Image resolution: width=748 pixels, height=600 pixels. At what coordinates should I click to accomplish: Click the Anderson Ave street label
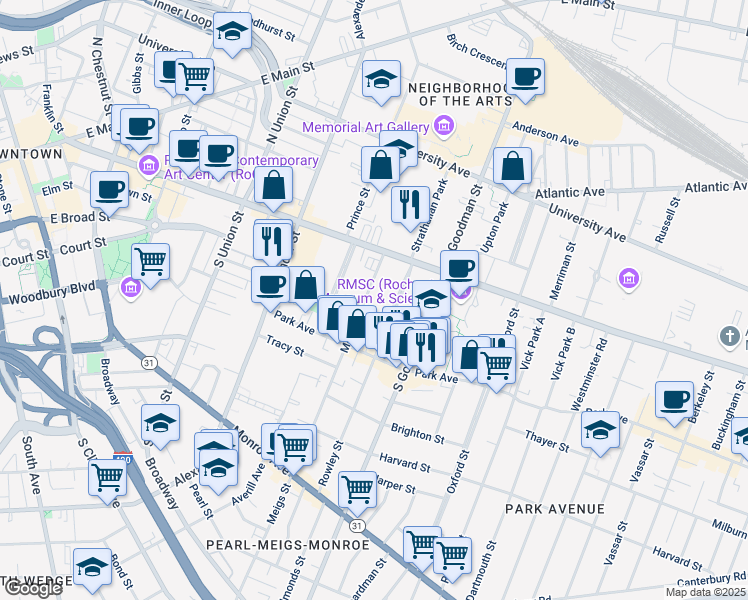click(546, 134)
